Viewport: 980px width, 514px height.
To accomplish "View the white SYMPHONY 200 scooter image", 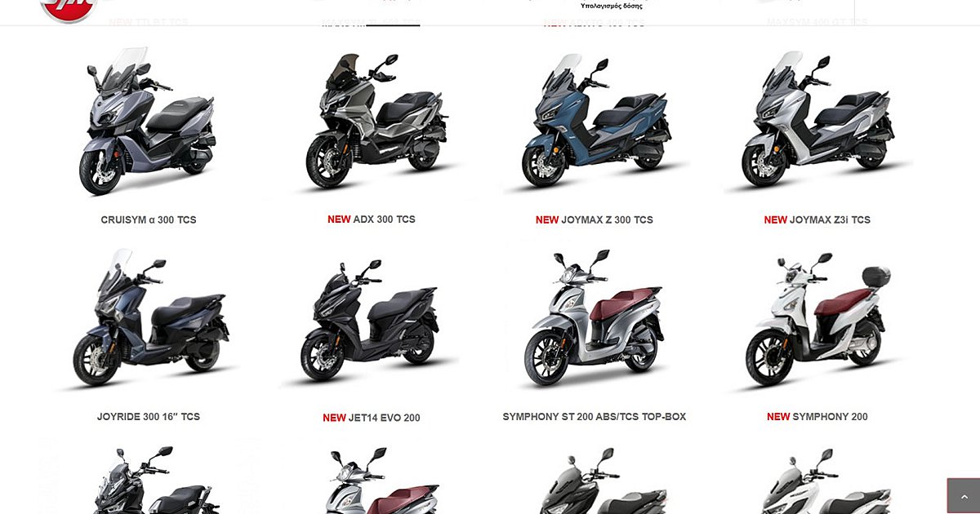I will pos(817,320).
